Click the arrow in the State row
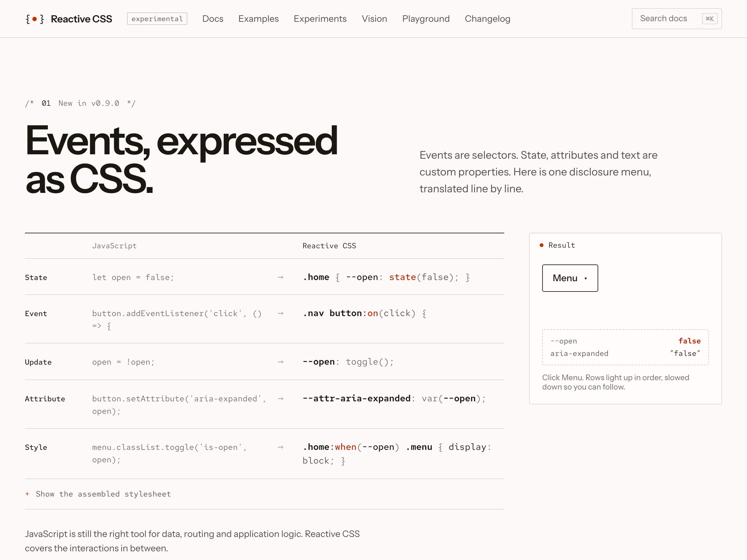This screenshot has width=747, height=560. 280,277
